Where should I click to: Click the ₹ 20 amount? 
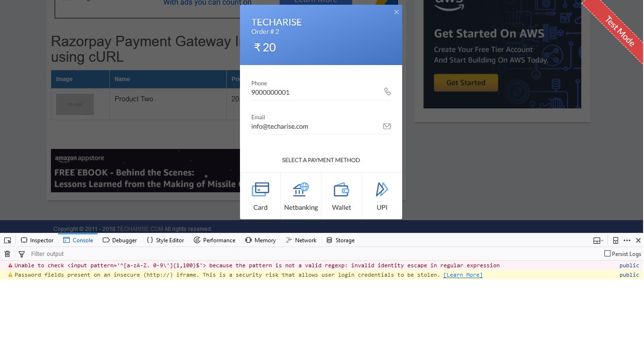coord(265,48)
